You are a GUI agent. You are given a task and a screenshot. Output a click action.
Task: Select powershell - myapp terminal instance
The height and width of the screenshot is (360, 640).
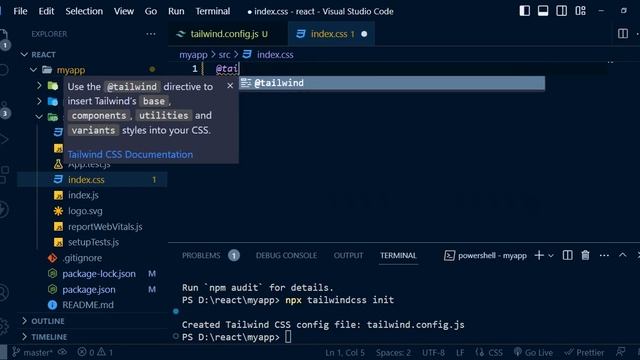tap(485, 256)
